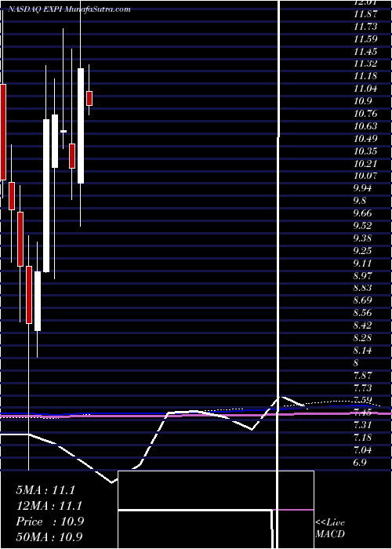Click the 8.14 price axis label
The image size is (392, 549).
[362, 351]
